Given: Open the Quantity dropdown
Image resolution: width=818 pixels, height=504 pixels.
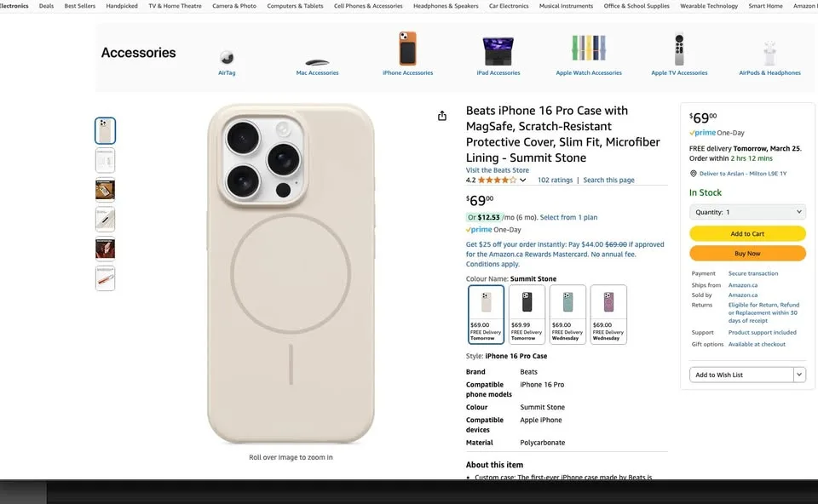Looking at the screenshot, I should 747,211.
